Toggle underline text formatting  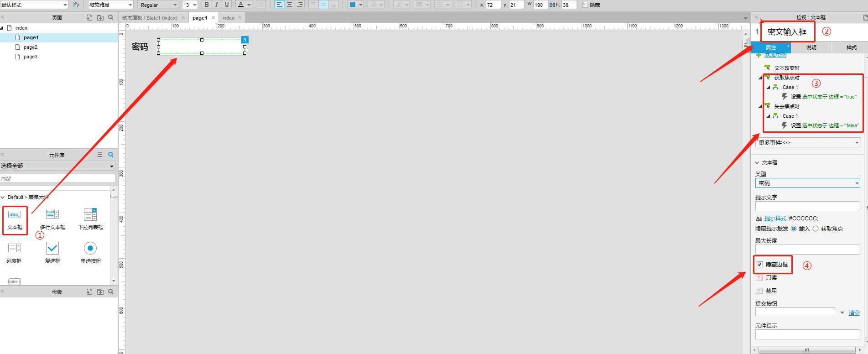pyautogui.click(x=227, y=5)
